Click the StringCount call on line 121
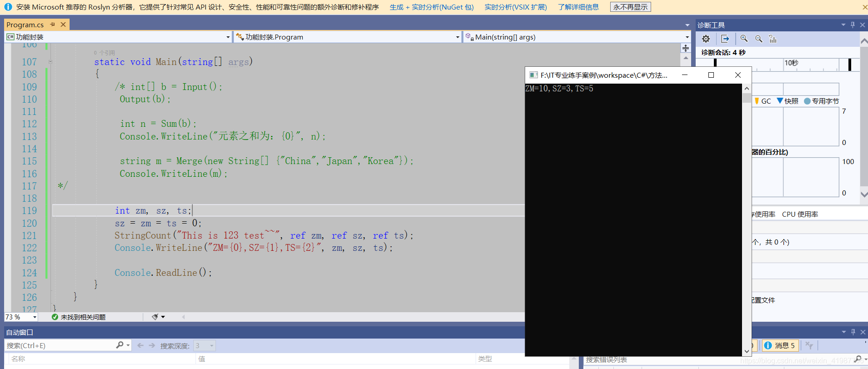Viewport: 868px width, 369px height. [142, 235]
